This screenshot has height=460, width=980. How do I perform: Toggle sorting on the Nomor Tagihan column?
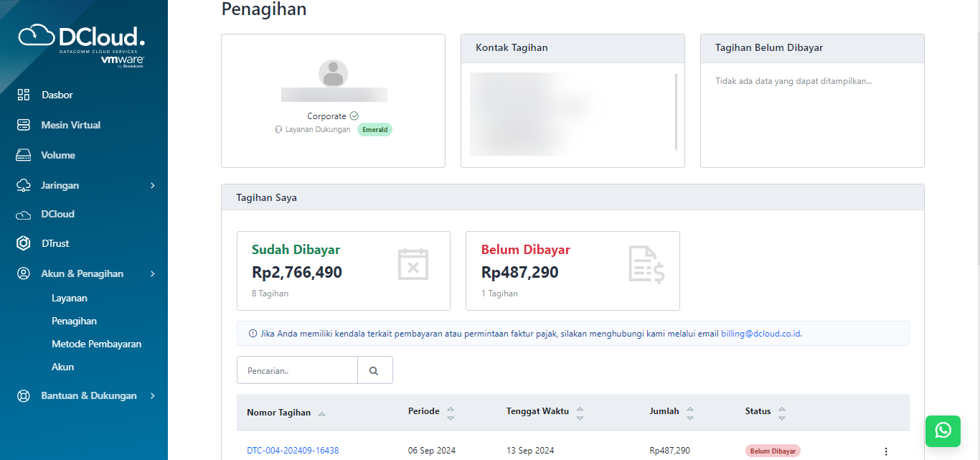point(321,413)
